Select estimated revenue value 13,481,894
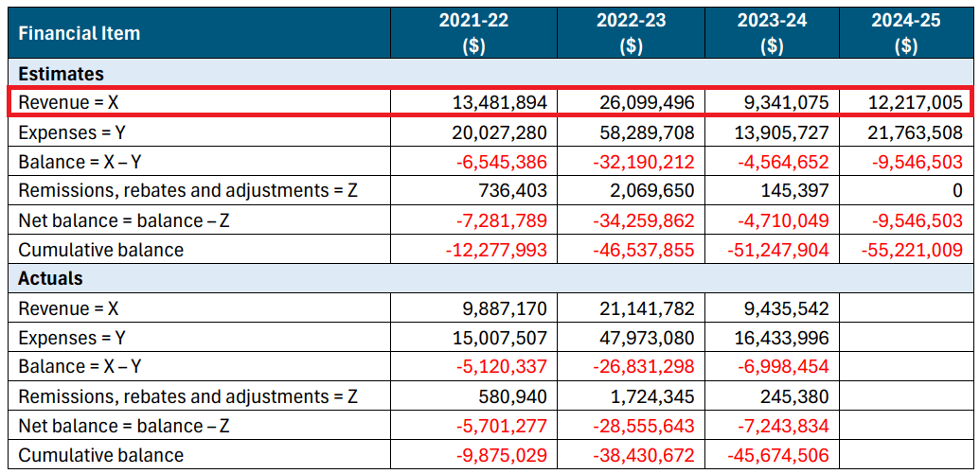Image resolution: width=980 pixels, height=474 pixels. click(499, 102)
